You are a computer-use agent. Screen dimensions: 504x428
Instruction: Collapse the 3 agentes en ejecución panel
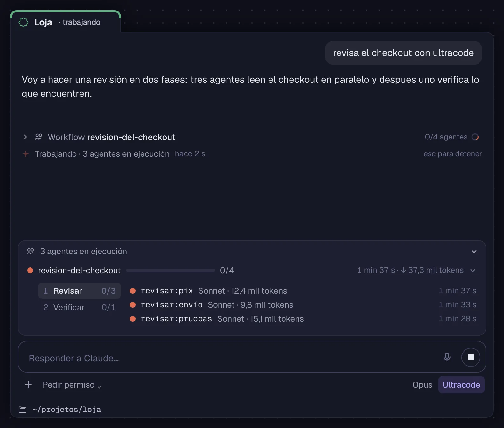(x=474, y=251)
